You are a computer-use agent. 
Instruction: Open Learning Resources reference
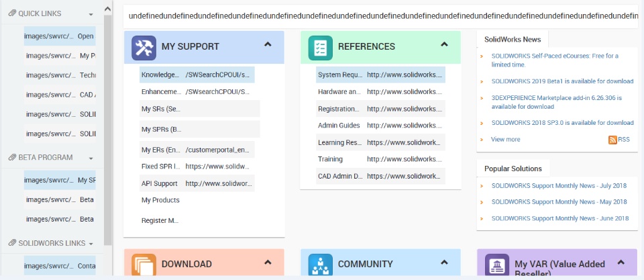point(381,142)
